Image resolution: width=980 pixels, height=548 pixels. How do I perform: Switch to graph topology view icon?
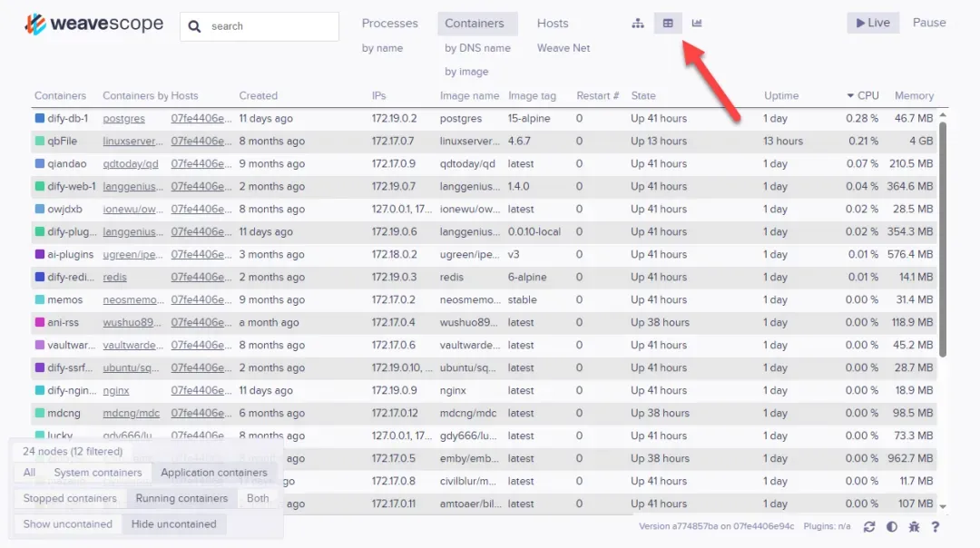tap(638, 23)
